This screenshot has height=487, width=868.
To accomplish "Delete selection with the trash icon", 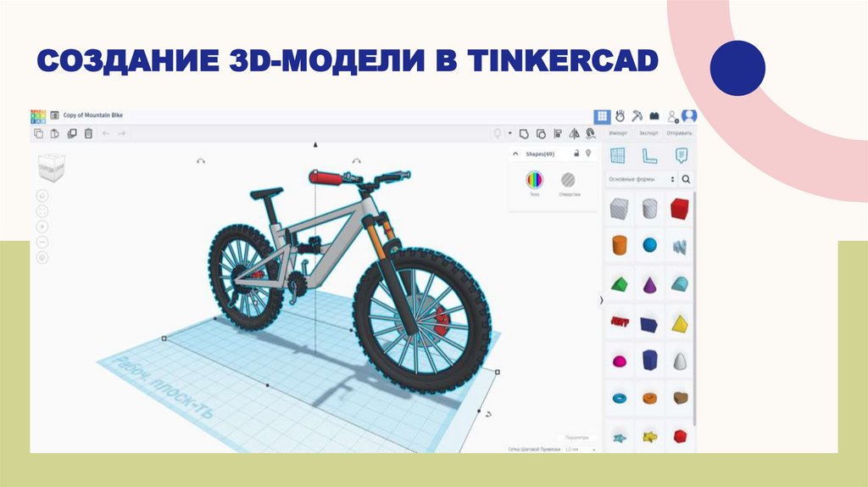I will point(88,133).
